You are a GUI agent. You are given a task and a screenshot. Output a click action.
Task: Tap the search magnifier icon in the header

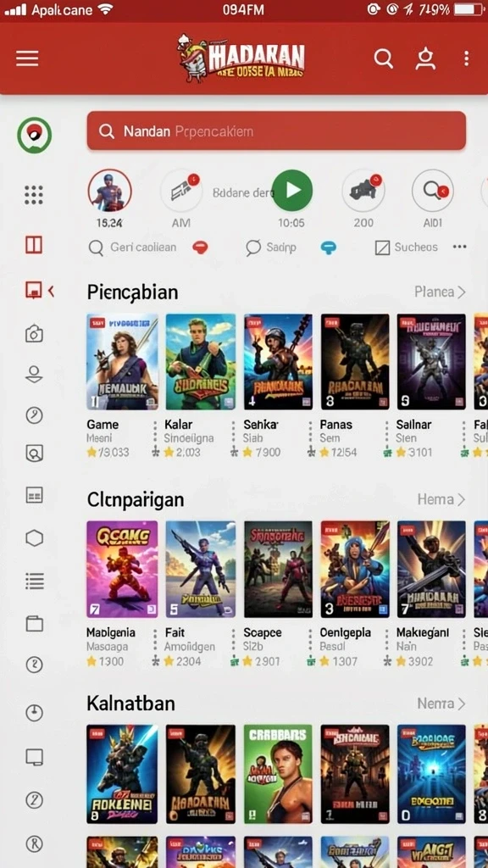[x=384, y=58]
